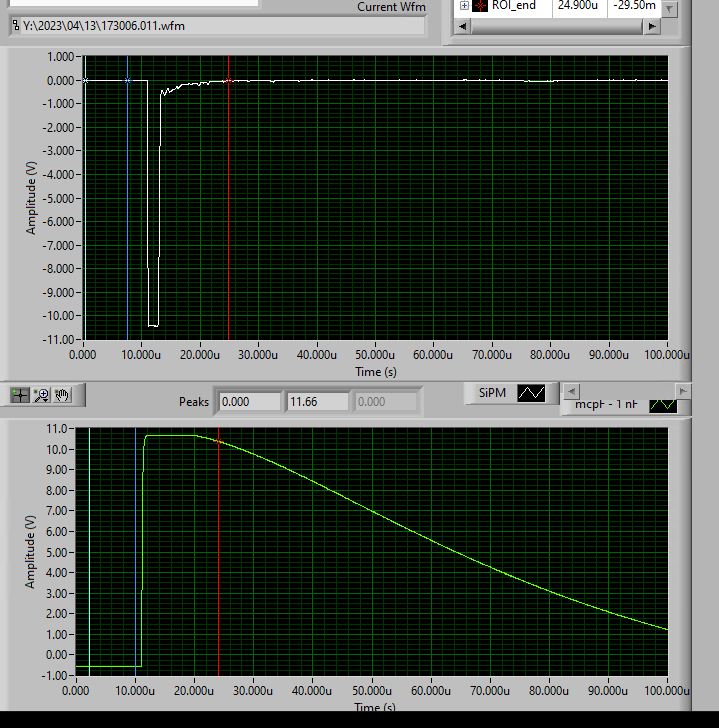Click the bottom graph y-axis value 11.0
The width and height of the screenshot is (719, 728).
(x=56, y=429)
